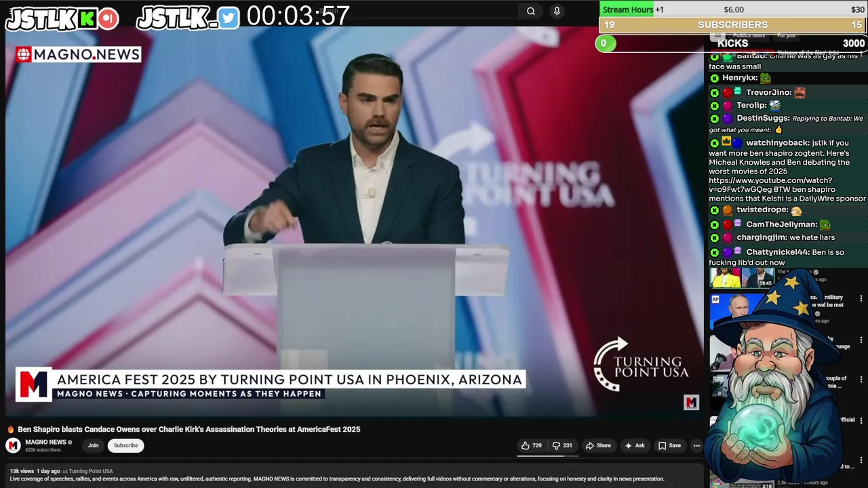Expand description starting with 13k views
868x488 pixels.
354,474
